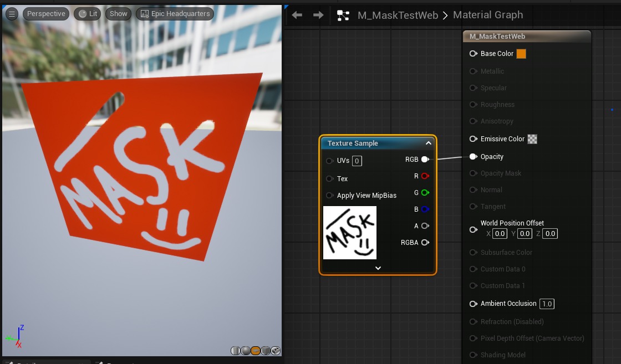This screenshot has height=364, width=621.
Task: Use custom mesh preview icon
Action: tap(276, 351)
